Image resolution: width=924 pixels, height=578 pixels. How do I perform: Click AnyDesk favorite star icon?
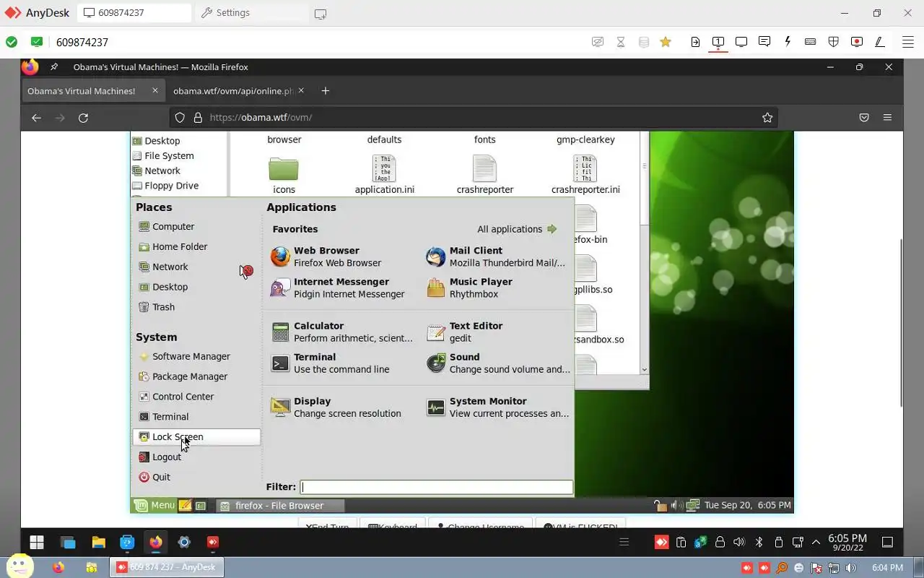pyautogui.click(x=666, y=42)
